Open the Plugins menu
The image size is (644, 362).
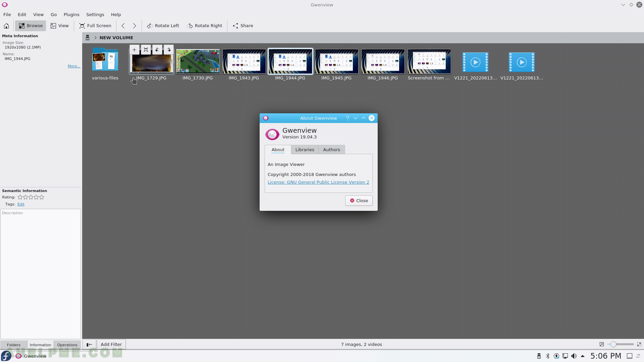click(x=71, y=14)
